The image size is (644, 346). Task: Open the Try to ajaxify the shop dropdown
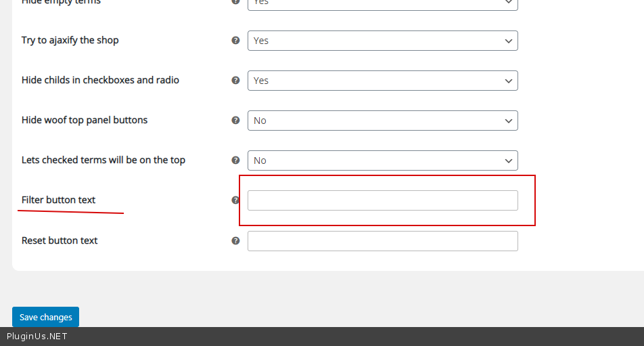[x=382, y=41]
